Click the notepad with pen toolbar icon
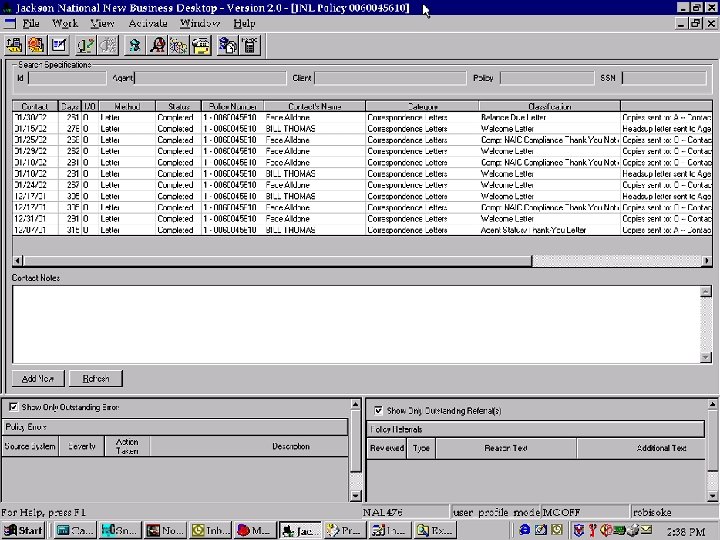720x540 pixels. 60,45
